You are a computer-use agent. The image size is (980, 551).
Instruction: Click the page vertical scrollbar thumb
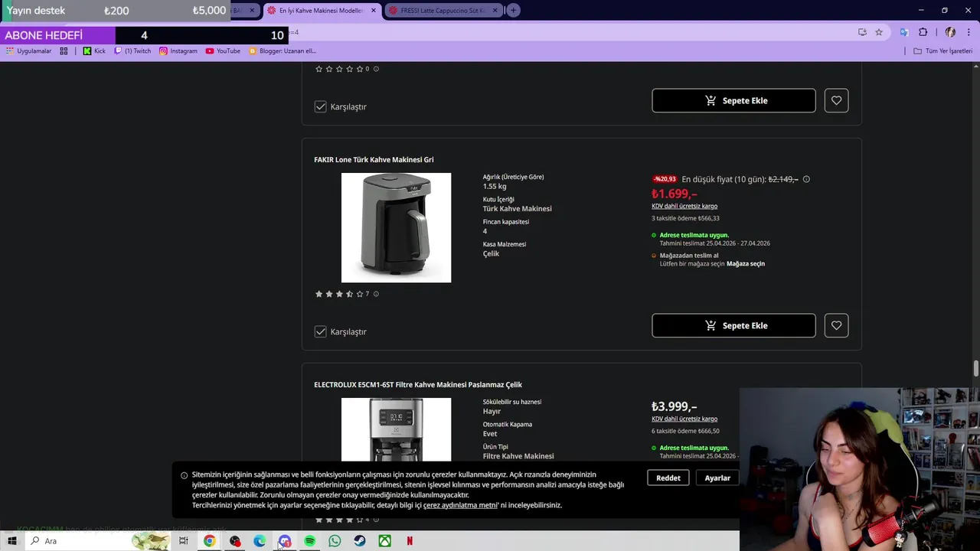tap(975, 368)
